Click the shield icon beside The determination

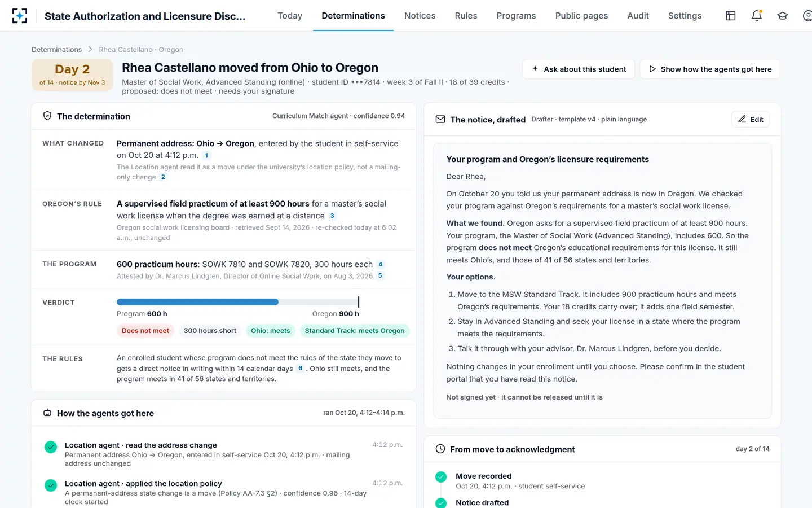tap(47, 116)
